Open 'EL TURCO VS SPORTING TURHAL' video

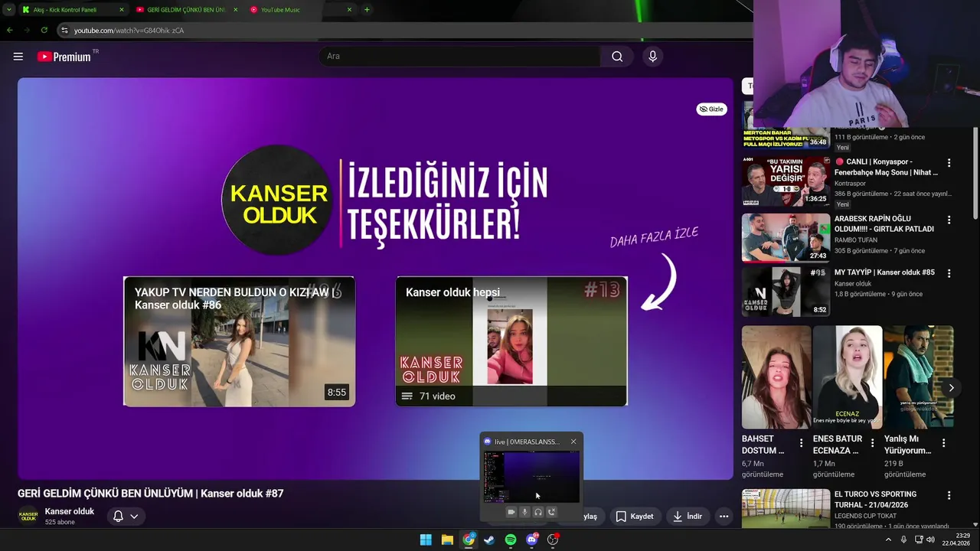pyautogui.click(x=875, y=499)
